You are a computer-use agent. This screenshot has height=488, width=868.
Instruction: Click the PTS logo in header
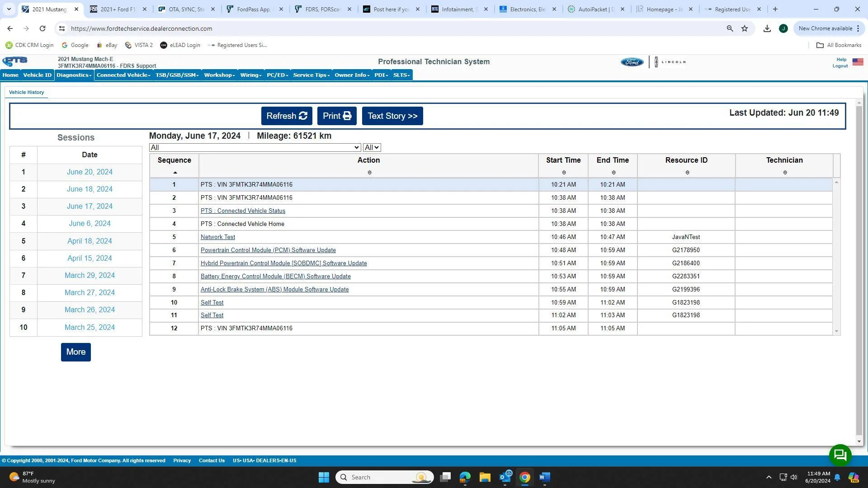(15, 61)
